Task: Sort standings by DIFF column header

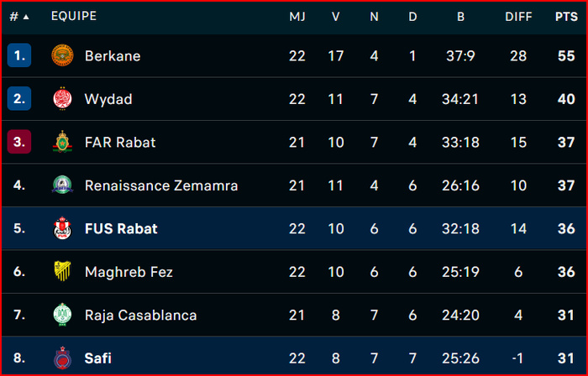Action: tap(518, 17)
